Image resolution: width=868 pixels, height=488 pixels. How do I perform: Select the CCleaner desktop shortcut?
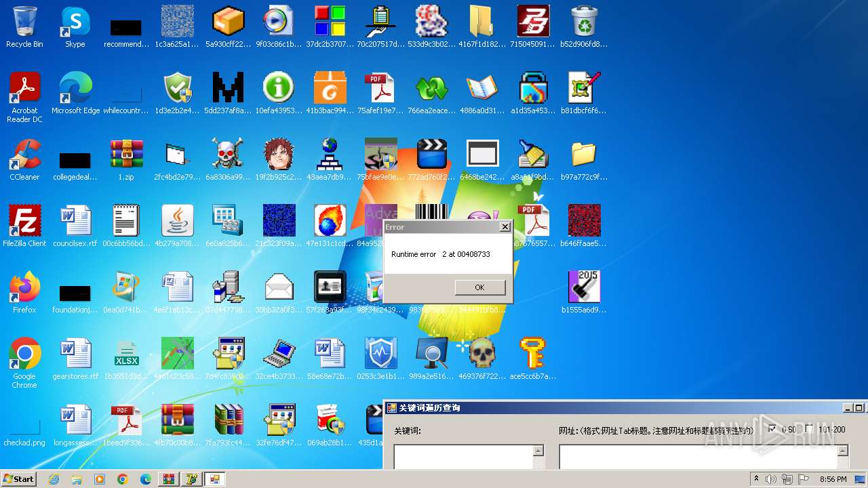point(24,160)
